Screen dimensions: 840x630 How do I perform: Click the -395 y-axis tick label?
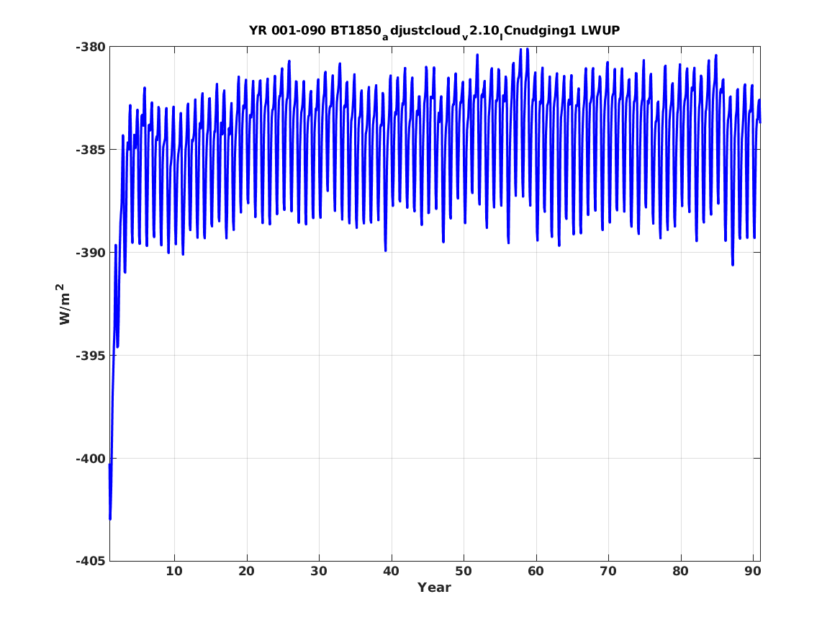(x=91, y=356)
